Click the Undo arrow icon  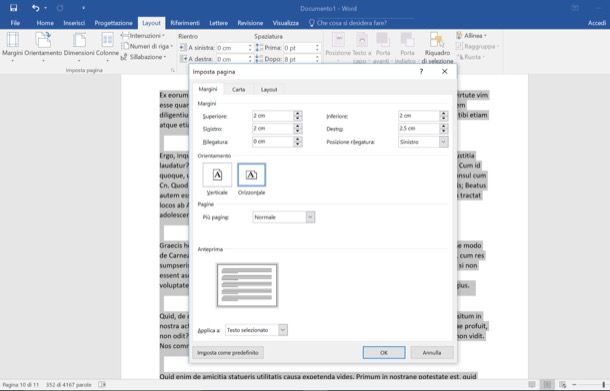35,8
